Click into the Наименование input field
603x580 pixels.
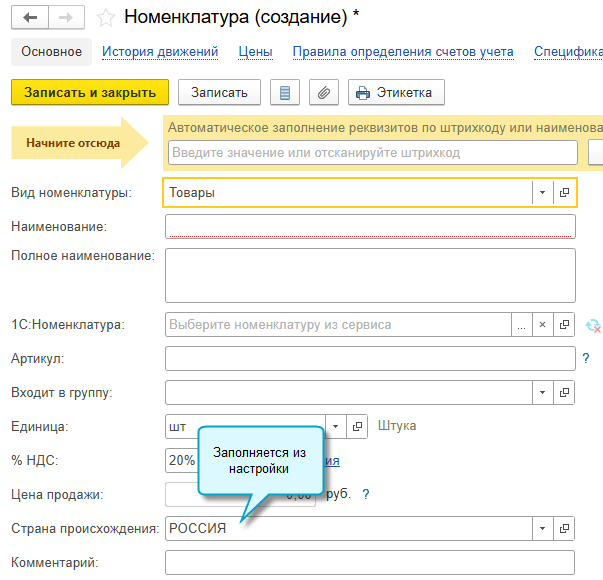click(370, 226)
